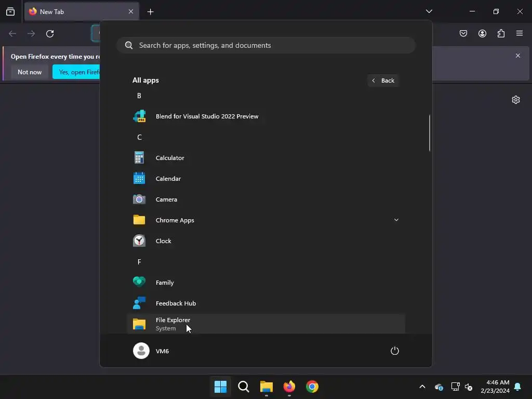Open File Explorer from the taskbar
This screenshot has height=399, width=532.
(x=267, y=387)
